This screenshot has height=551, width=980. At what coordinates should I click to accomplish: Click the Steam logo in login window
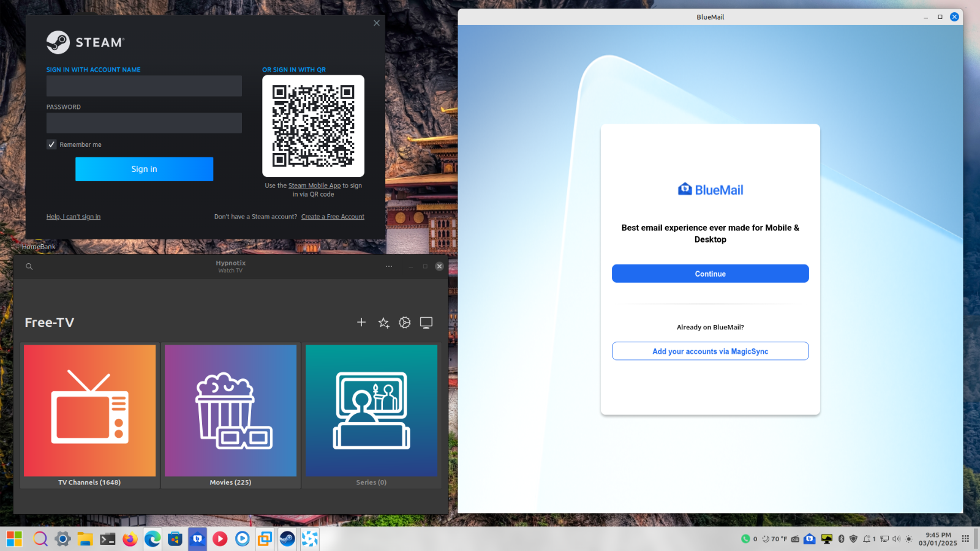click(85, 42)
